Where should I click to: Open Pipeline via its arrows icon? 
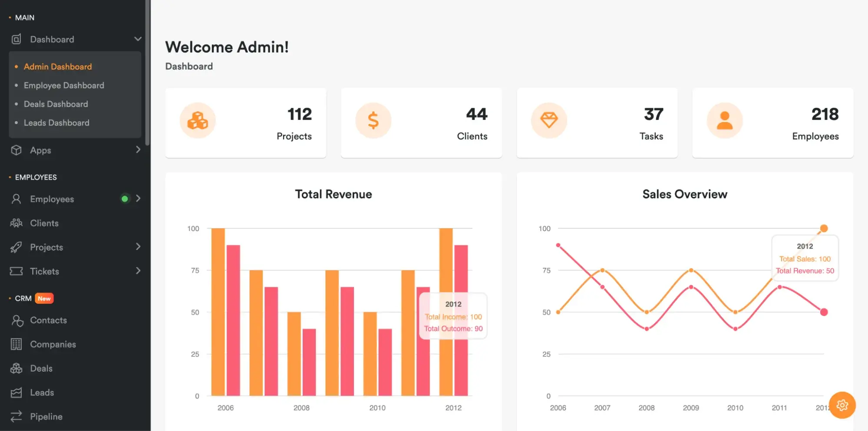[x=16, y=416]
